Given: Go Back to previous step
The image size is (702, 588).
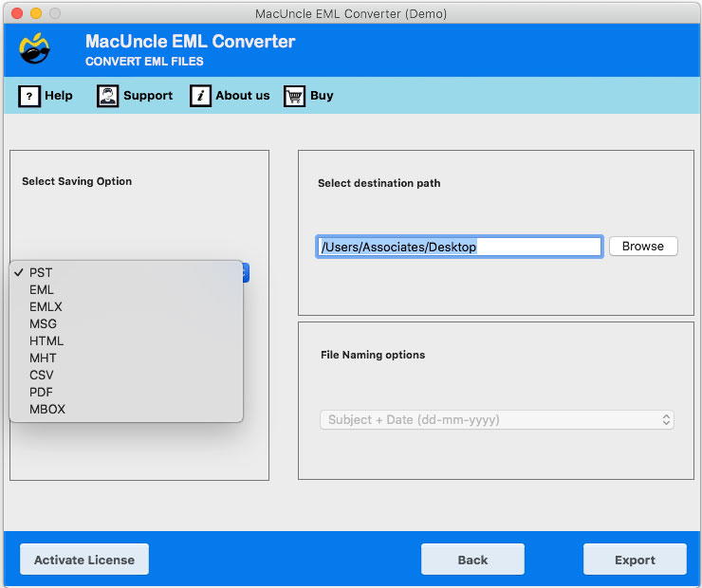Looking at the screenshot, I should tap(472, 560).
